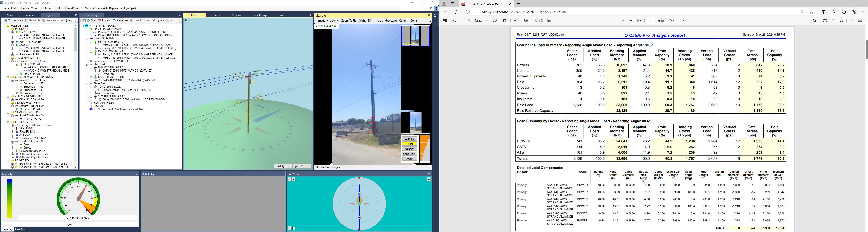Toggle the B button in 3D View
Screen dimensions: 868x232
click(192, 21)
